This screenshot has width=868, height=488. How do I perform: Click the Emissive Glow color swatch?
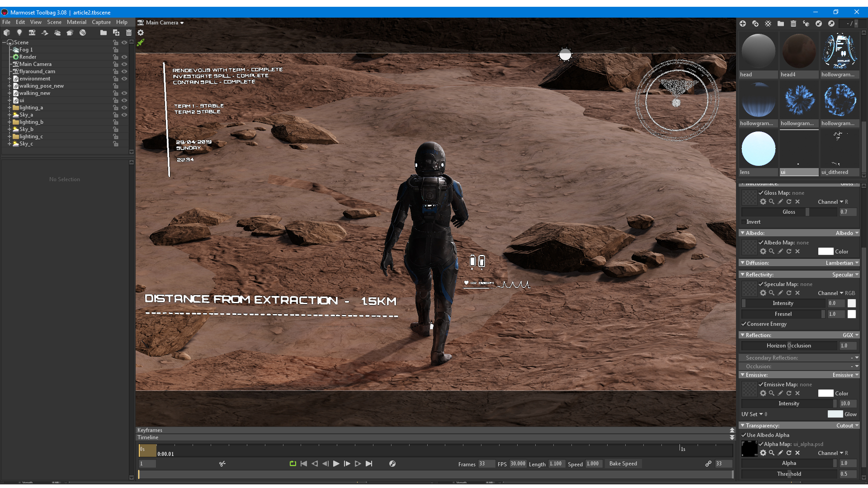point(835,414)
